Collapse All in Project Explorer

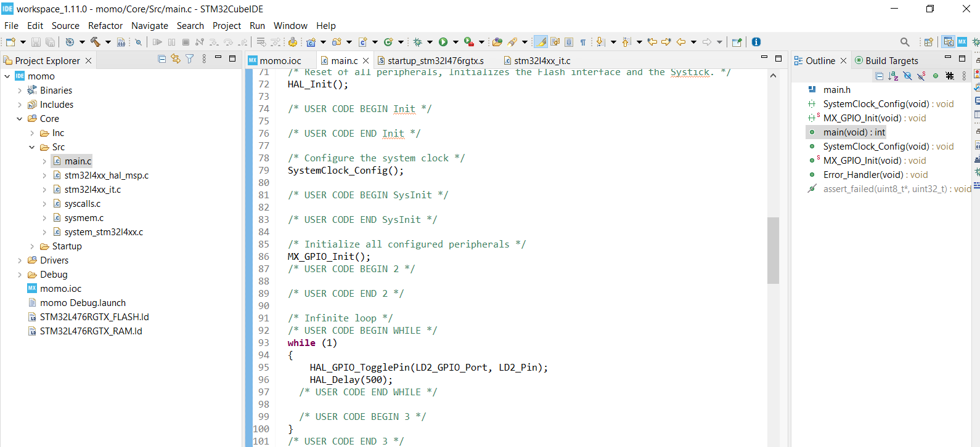tap(161, 59)
